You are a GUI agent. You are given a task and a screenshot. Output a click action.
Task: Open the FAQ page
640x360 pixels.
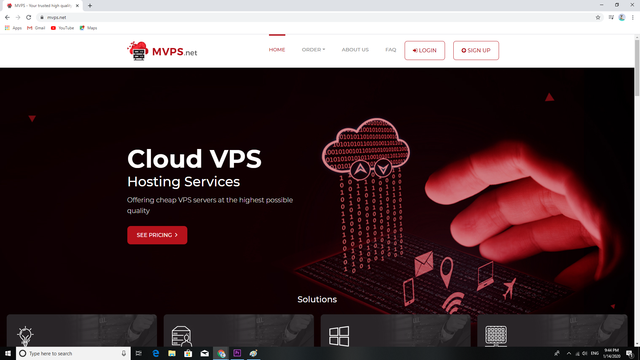391,50
